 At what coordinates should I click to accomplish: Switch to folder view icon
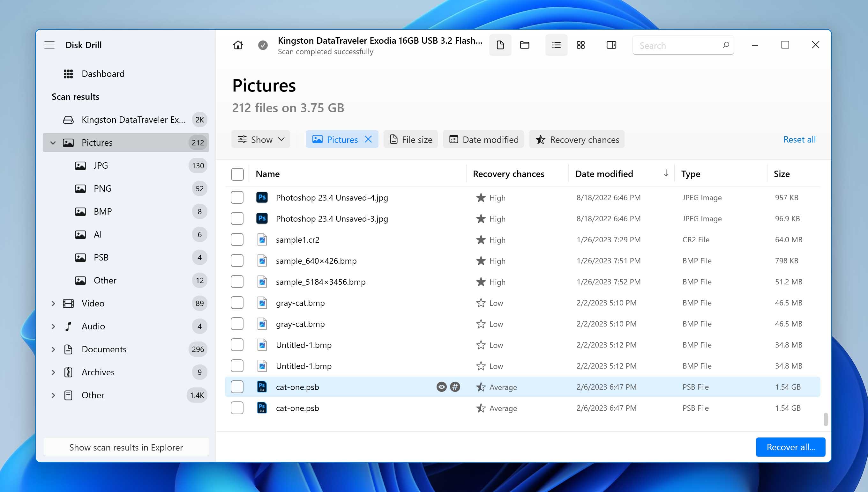(524, 45)
